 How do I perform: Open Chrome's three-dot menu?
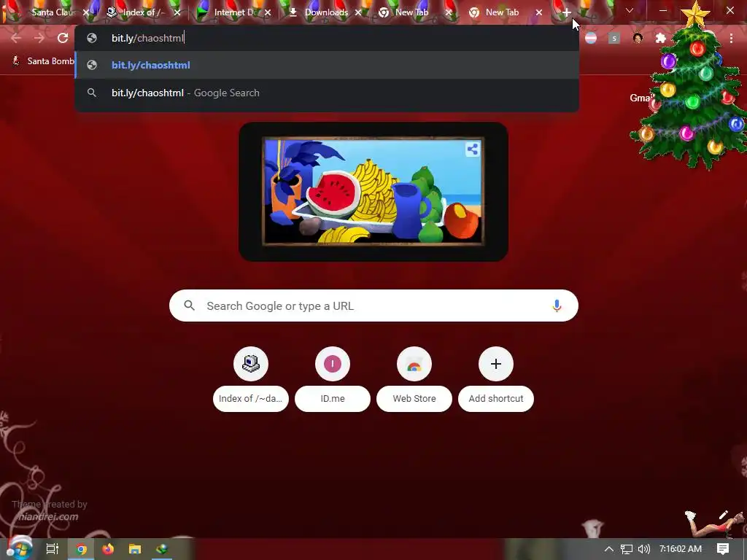click(x=731, y=38)
